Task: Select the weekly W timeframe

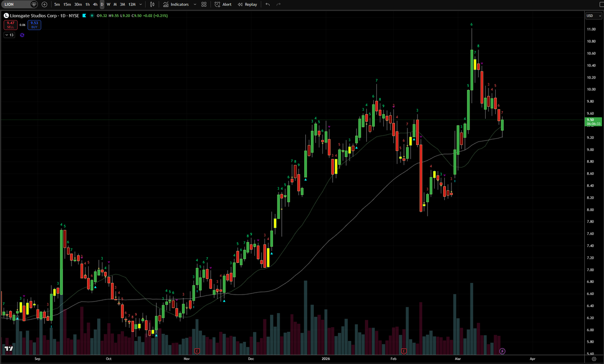Action: pyautogui.click(x=108, y=4)
